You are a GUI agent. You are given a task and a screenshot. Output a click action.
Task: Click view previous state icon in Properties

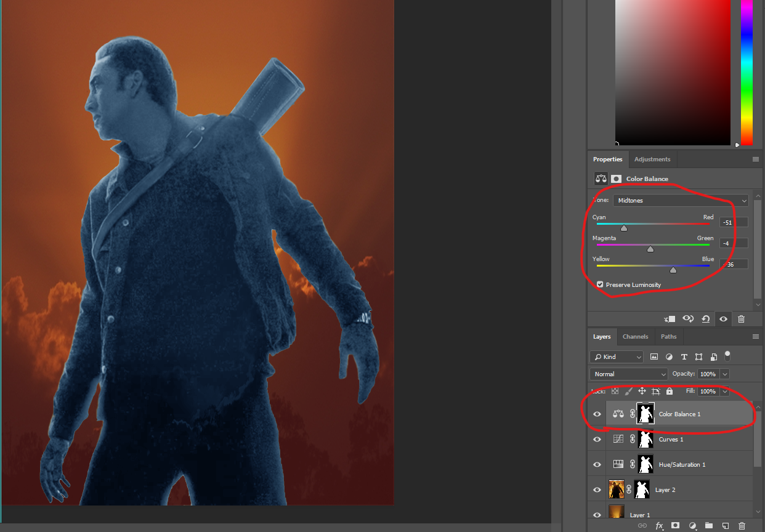coord(689,319)
